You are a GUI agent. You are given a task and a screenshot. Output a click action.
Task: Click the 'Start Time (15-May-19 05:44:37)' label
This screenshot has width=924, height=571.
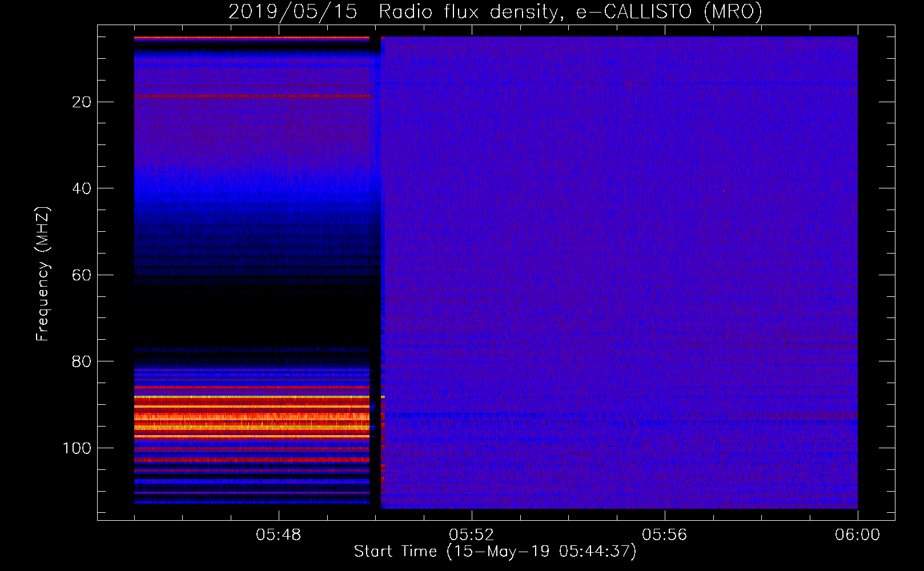click(495, 552)
